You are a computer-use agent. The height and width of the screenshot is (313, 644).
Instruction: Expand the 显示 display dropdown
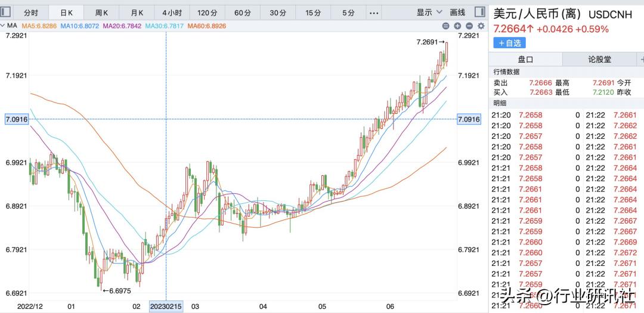(429, 13)
